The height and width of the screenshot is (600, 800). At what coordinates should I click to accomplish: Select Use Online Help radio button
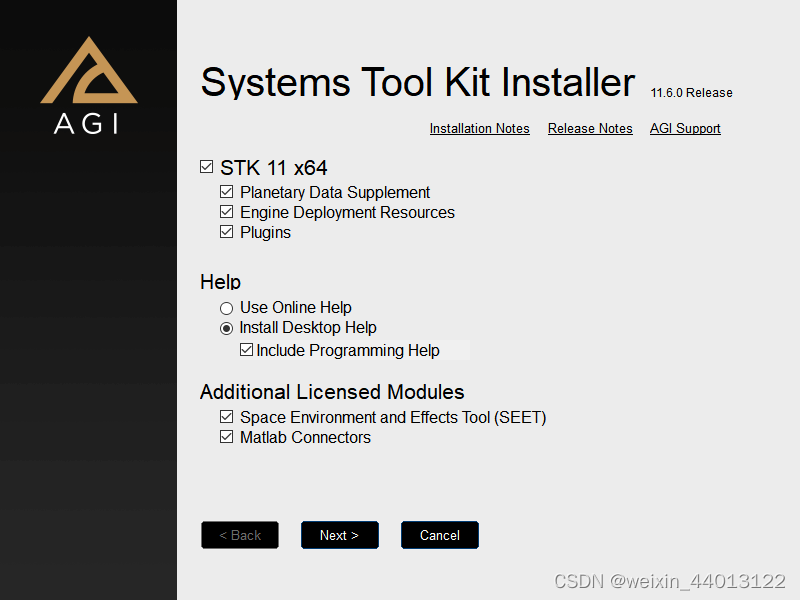(x=227, y=308)
